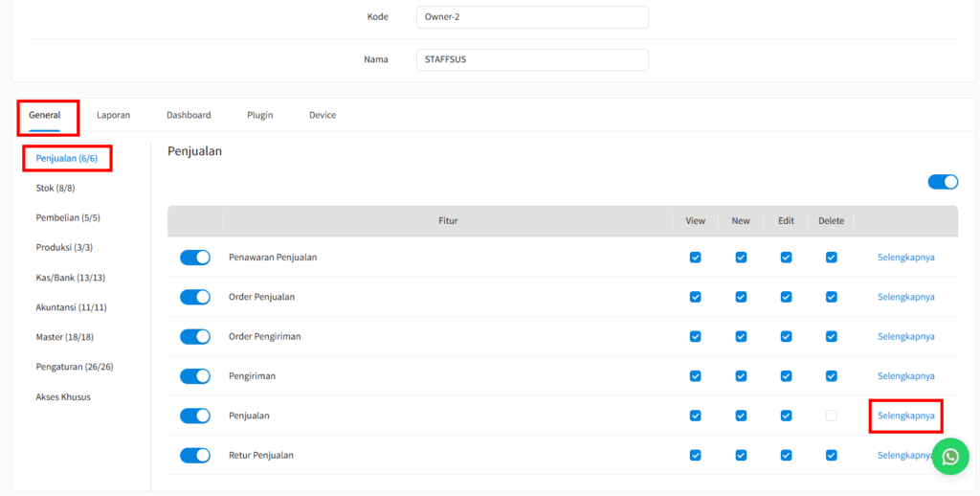
Task: Uncheck New checkbox for Retur Penjualan
Action: point(741,455)
